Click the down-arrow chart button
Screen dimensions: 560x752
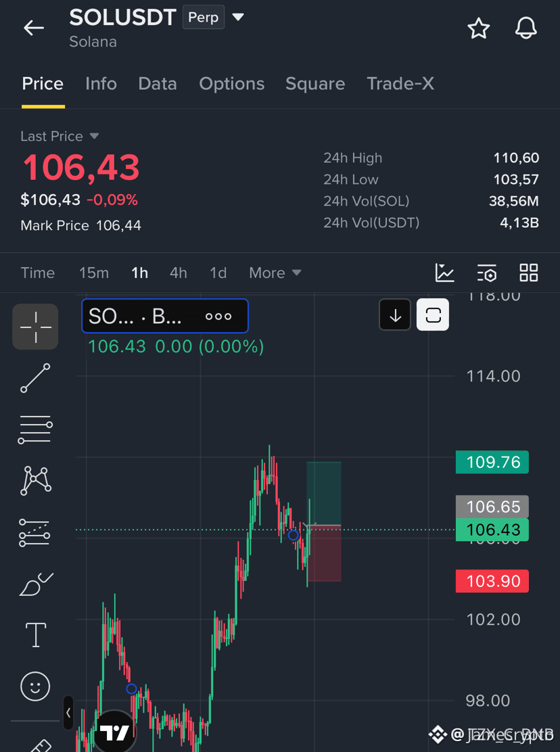pyautogui.click(x=395, y=315)
